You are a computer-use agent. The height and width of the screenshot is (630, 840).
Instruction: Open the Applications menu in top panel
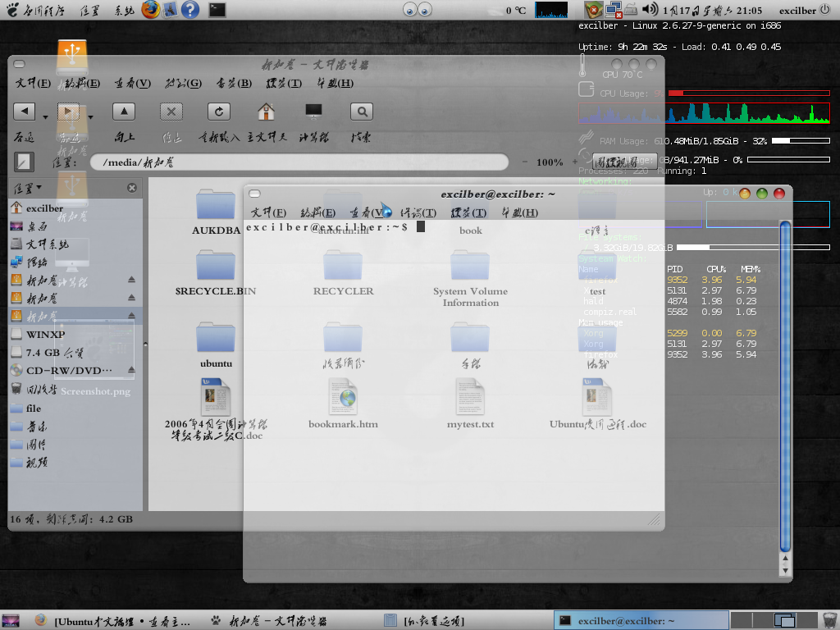(35, 10)
